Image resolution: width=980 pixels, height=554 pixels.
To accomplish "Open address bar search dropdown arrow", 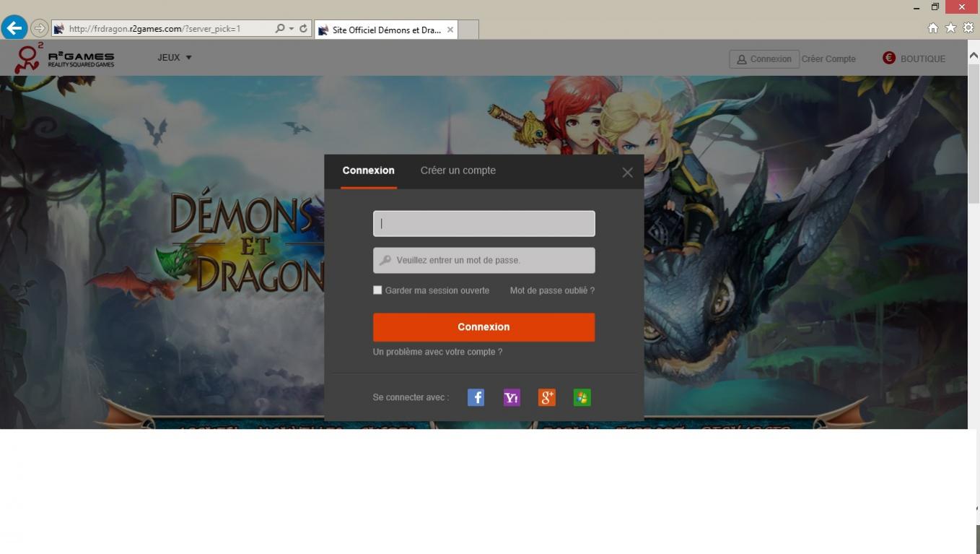I will coord(292,29).
